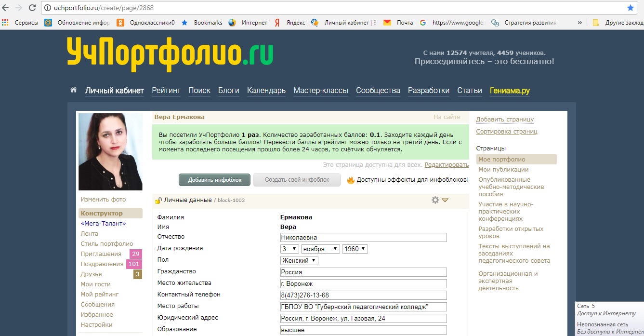Viewport: 644px width, 336px height.
Task: Click the home icon in the navigation bar
Action: [74, 90]
